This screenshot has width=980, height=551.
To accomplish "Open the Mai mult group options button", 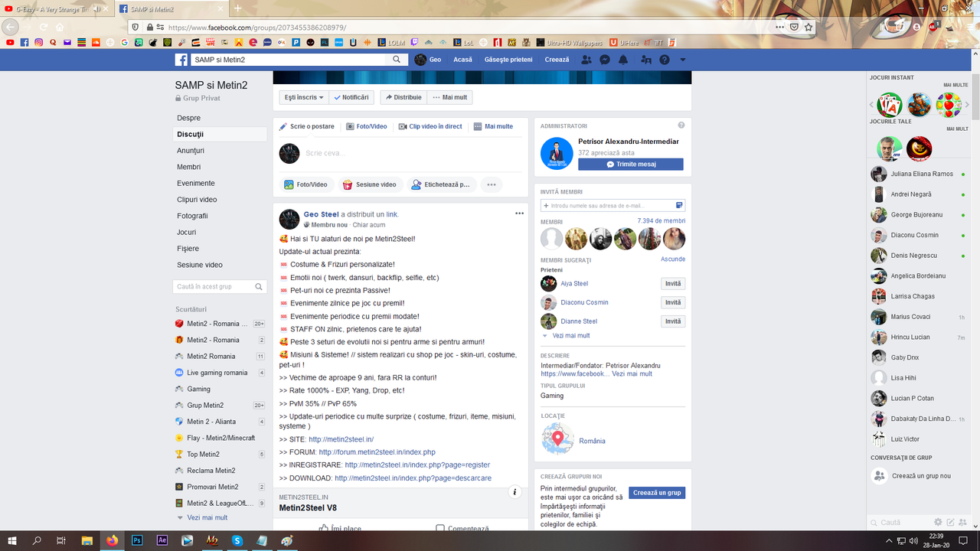I will 449,97.
